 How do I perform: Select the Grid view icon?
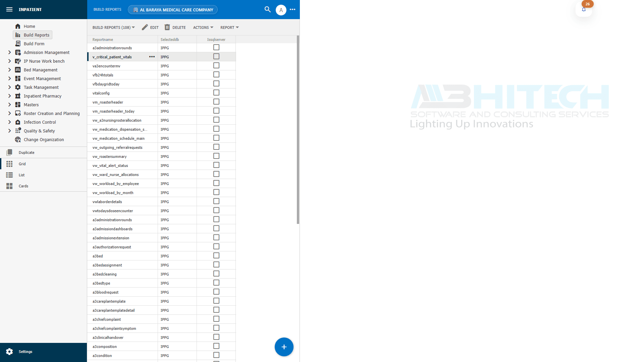(x=9, y=164)
